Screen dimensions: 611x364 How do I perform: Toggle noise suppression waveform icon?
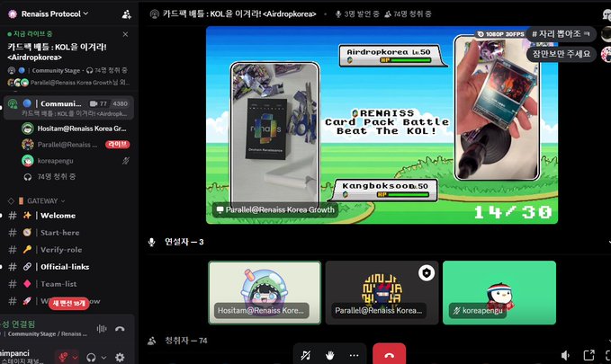(x=102, y=329)
